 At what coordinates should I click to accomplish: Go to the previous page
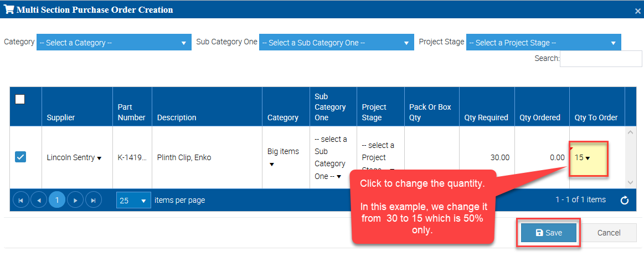(x=39, y=200)
